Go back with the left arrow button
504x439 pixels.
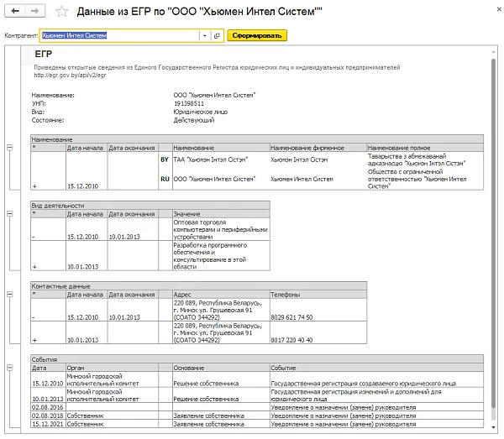click(x=15, y=11)
